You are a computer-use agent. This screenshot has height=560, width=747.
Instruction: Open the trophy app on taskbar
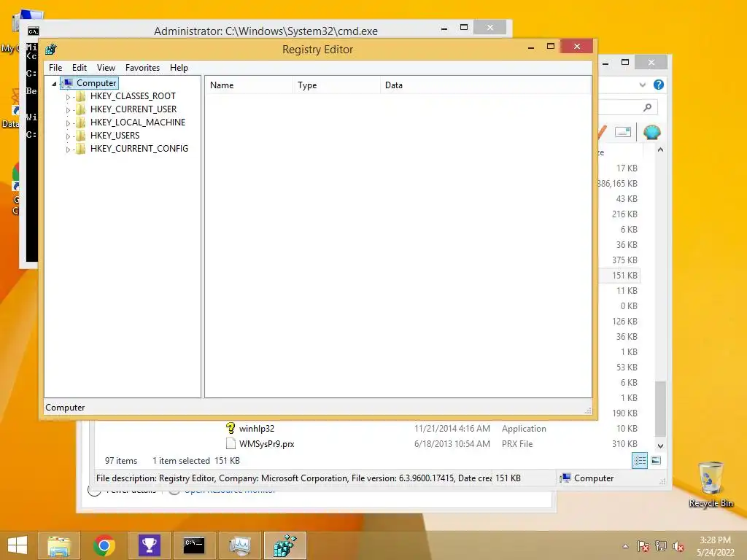pos(149,545)
